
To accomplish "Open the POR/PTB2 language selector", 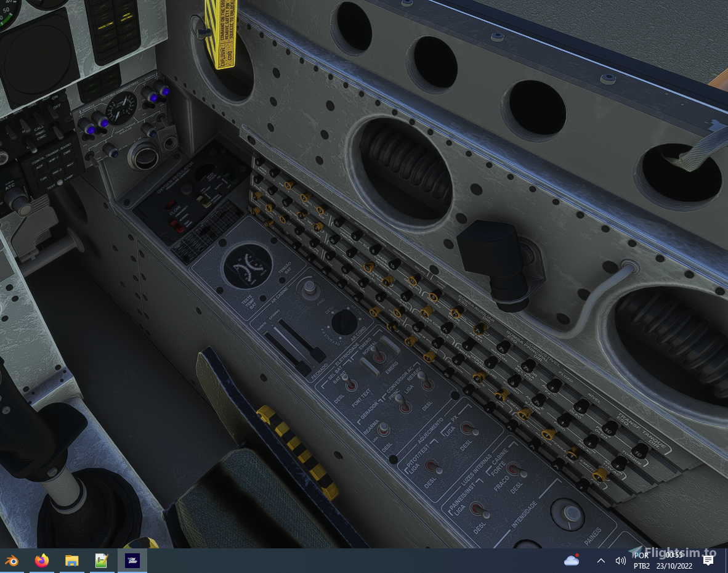I will [x=641, y=561].
